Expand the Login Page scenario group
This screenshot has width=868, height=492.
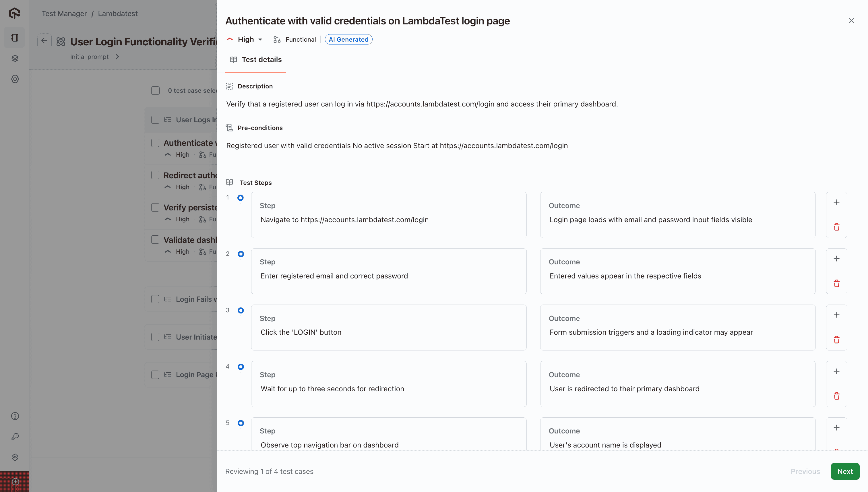point(168,375)
